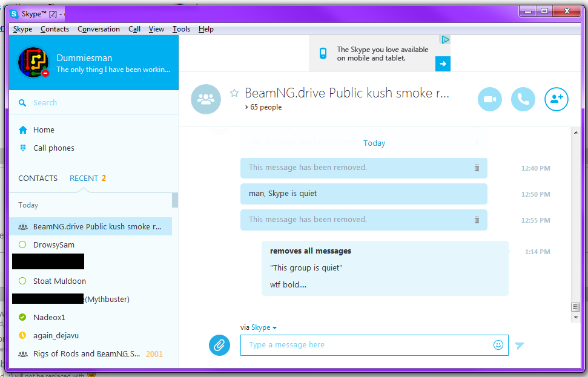588x377 pixels.
Task: Click the search magnifier icon
Action: (22, 103)
